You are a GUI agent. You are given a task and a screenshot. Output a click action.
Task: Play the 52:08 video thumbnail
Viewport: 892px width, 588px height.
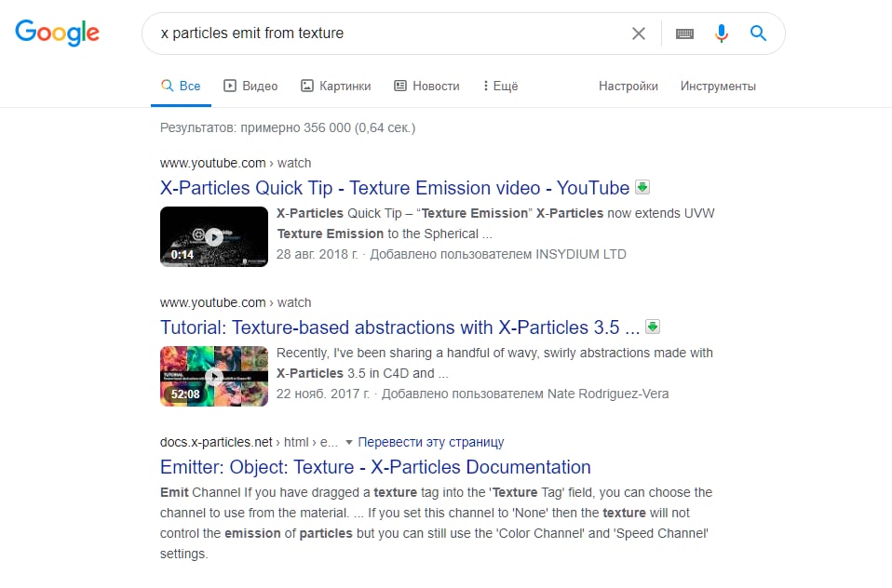click(x=214, y=376)
